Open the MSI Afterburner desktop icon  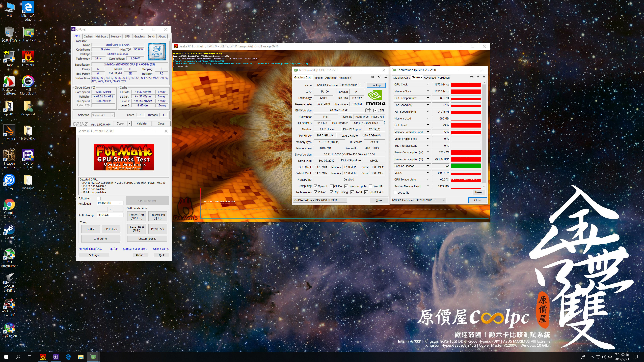(9, 258)
